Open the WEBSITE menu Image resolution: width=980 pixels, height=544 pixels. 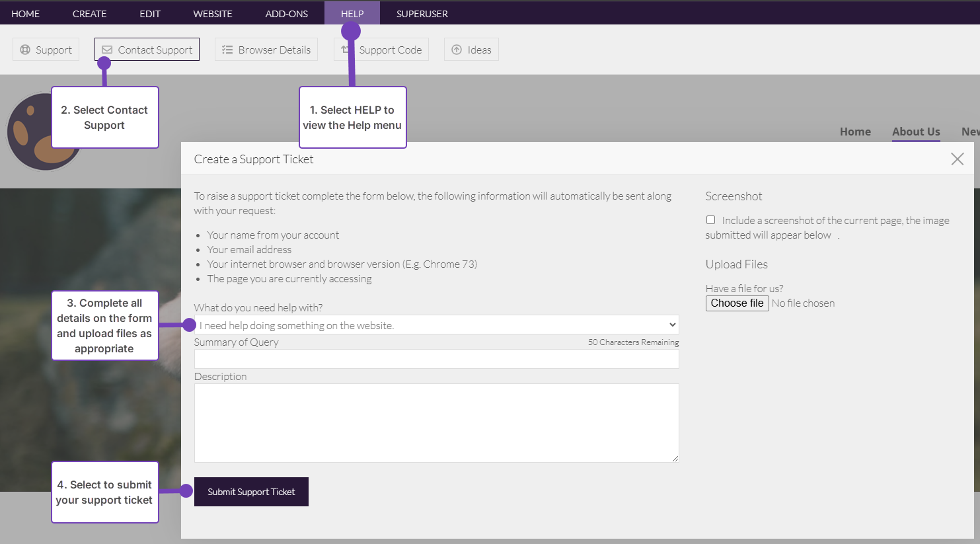(x=212, y=13)
